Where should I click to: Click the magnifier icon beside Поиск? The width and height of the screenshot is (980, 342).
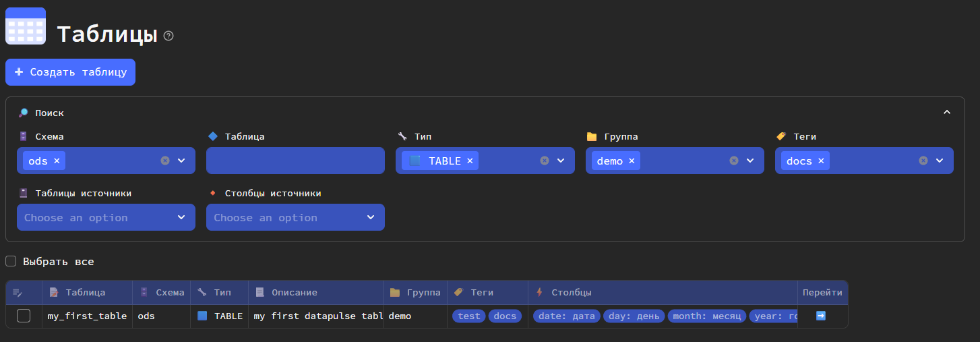pyautogui.click(x=23, y=113)
